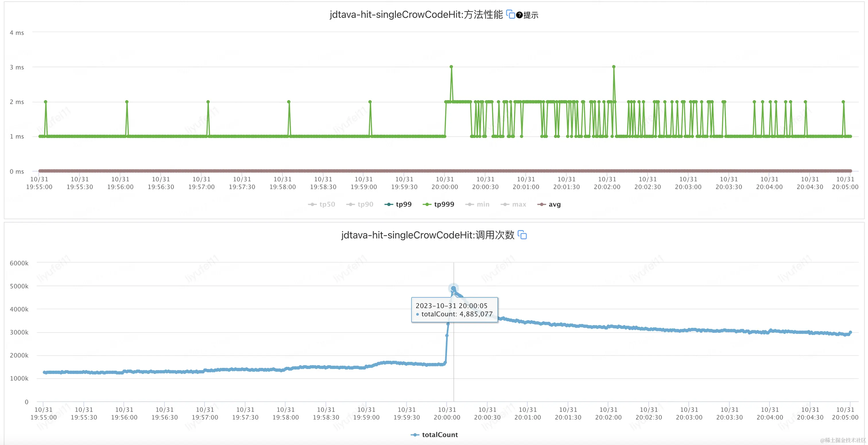Click the second 3 ms spike near 20:02:00
Screen dimensions: 868x445
tap(614, 67)
